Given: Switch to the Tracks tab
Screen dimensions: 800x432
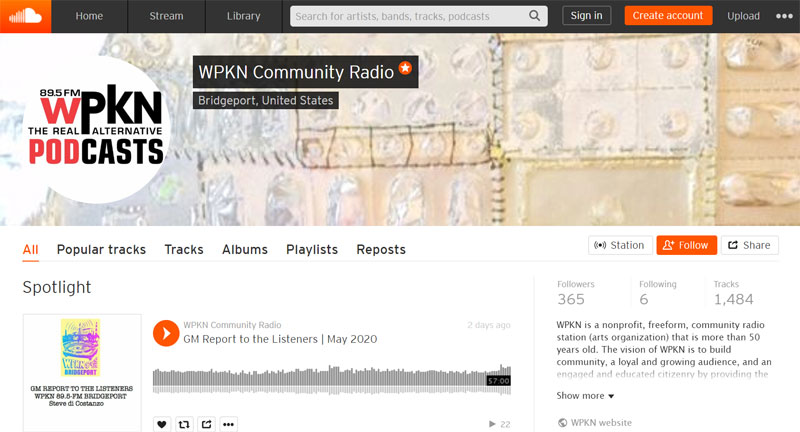Looking at the screenshot, I should (184, 249).
